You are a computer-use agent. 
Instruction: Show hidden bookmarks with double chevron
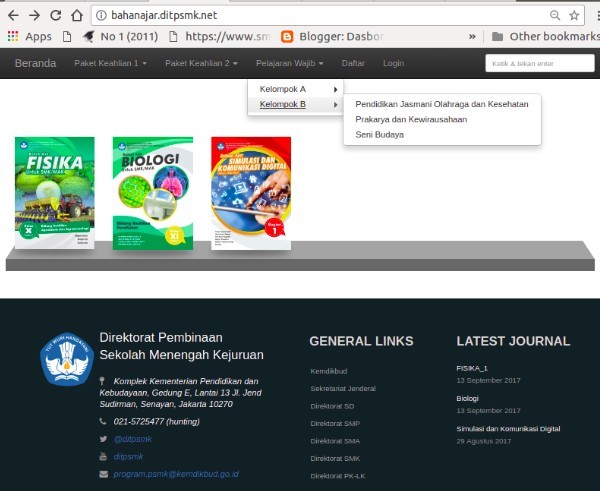[x=473, y=36]
